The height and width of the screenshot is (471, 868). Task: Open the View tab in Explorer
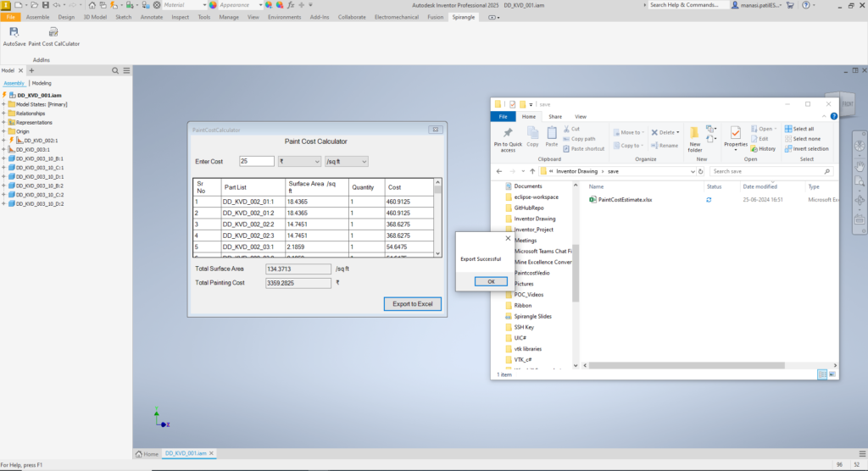click(x=580, y=117)
